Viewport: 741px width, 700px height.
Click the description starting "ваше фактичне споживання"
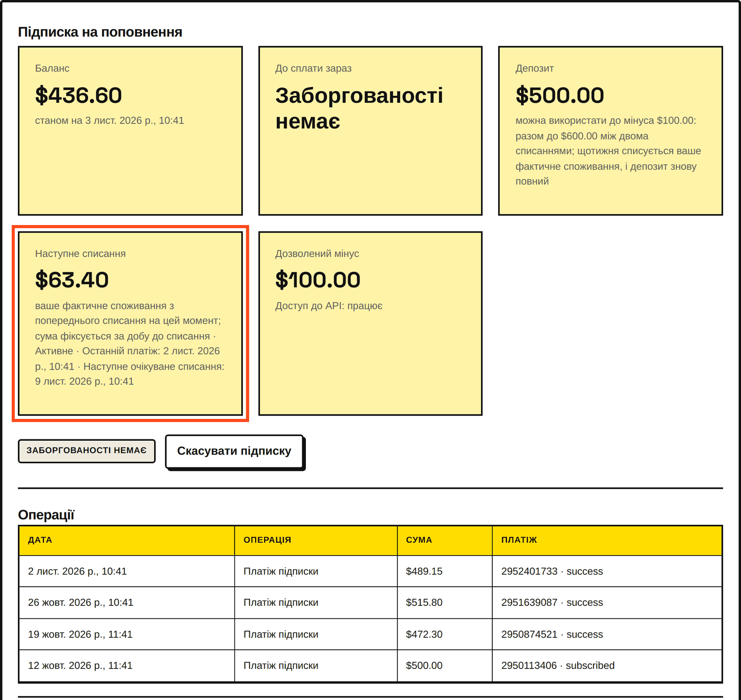point(130,344)
